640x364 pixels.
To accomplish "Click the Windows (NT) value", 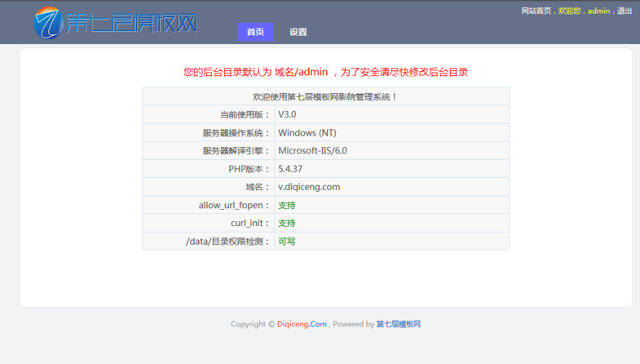I will [307, 133].
